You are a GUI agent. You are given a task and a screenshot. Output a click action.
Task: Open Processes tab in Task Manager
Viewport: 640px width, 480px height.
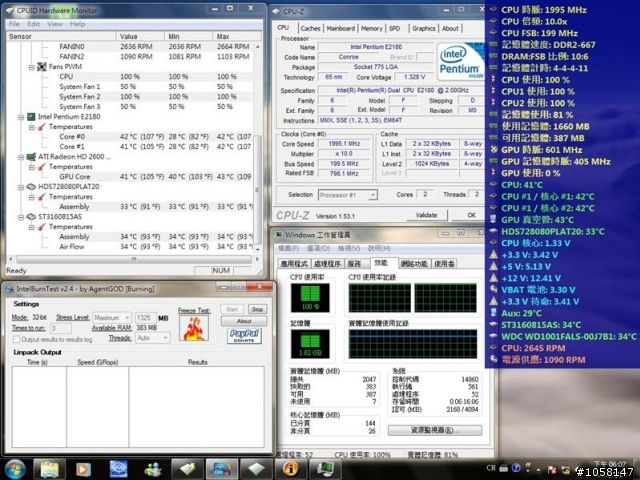[x=327, y=264]
